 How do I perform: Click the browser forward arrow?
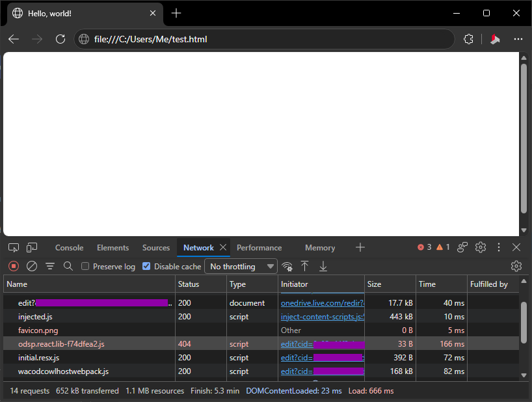click(x=37, y=39)
